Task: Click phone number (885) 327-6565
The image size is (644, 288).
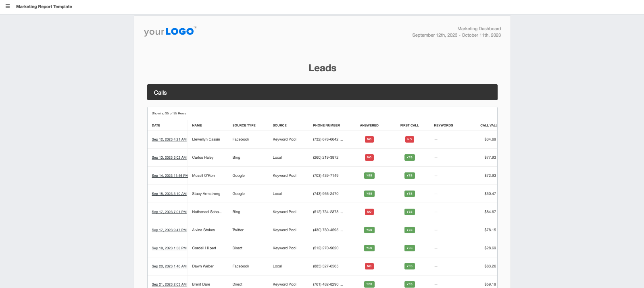Action: [326, 266]
